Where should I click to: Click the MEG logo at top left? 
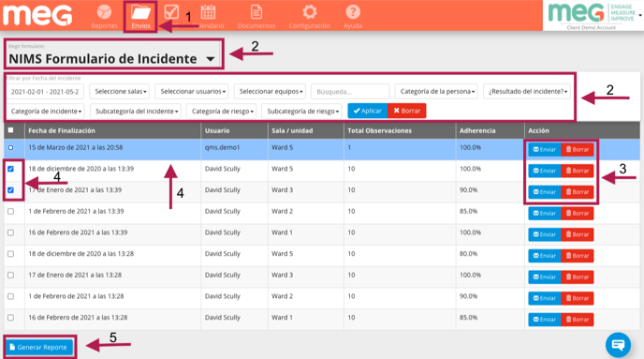(x=37, y=16)
